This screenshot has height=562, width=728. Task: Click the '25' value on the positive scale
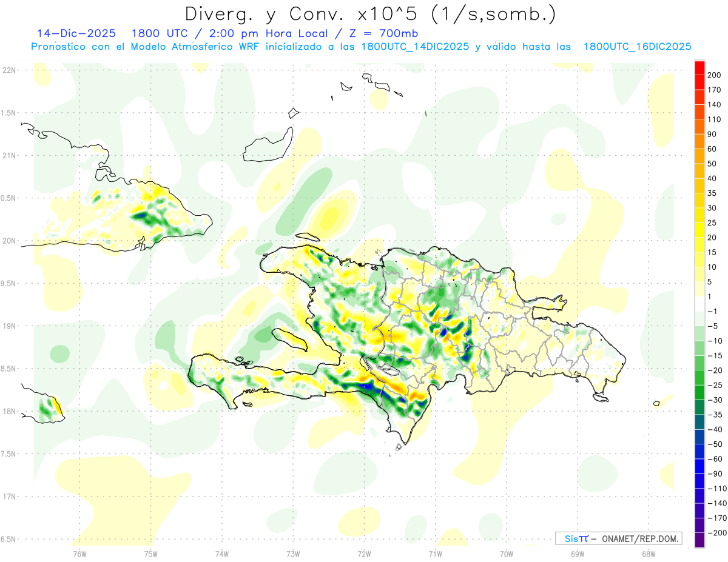712,222
